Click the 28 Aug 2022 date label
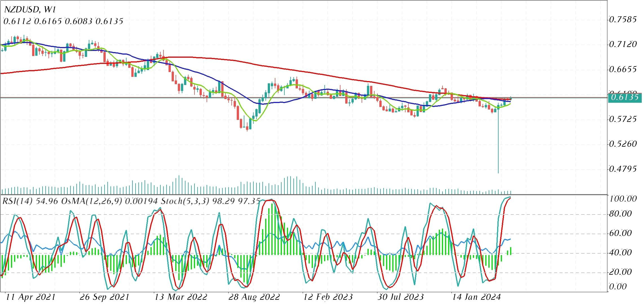644x304 pixels. click(254, 297)
